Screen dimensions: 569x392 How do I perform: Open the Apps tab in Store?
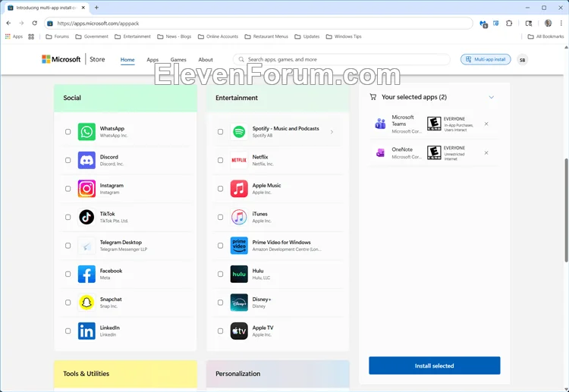pos(152,59)
